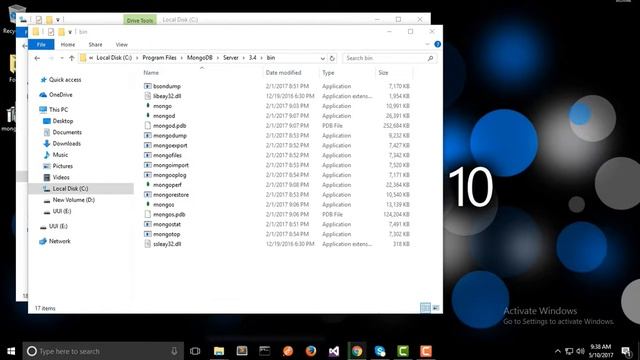The image size is (640, 360).
Task: Select the mongoexport file icon
Action: click(148, 145)
